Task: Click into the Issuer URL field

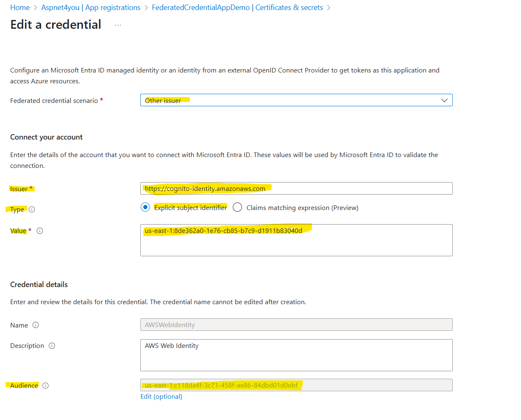Action: point(297,188)
